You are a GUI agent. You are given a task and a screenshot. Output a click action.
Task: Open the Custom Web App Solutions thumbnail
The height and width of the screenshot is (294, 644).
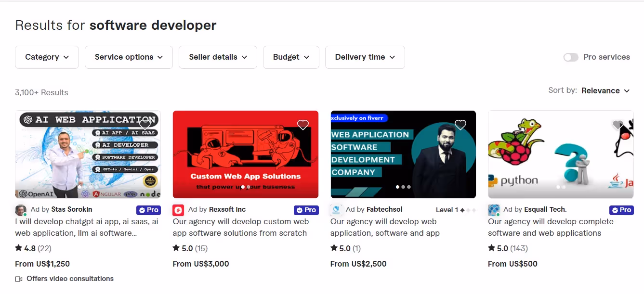tap(246, 154)
